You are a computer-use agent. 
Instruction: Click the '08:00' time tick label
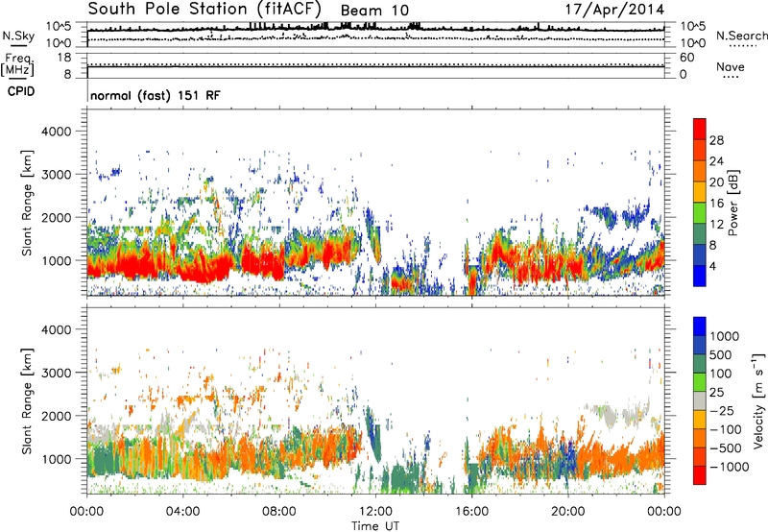[279, 512]
